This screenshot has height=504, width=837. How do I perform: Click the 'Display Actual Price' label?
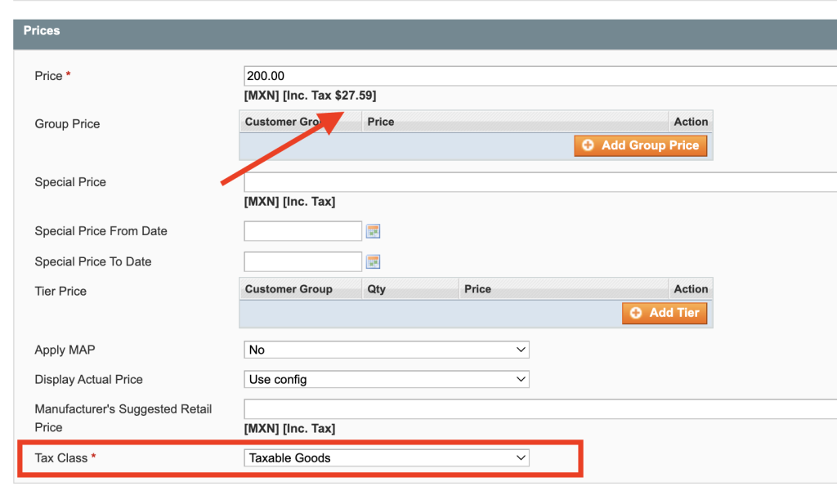click(88, 380)
